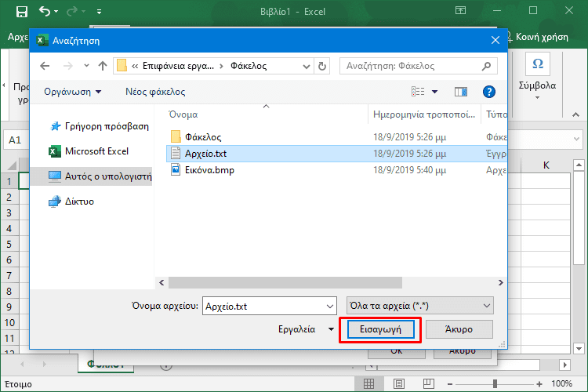Expand the address bar previous locations dropdown
The width and height of the screenshot is (588, 392).
[307, 67]
